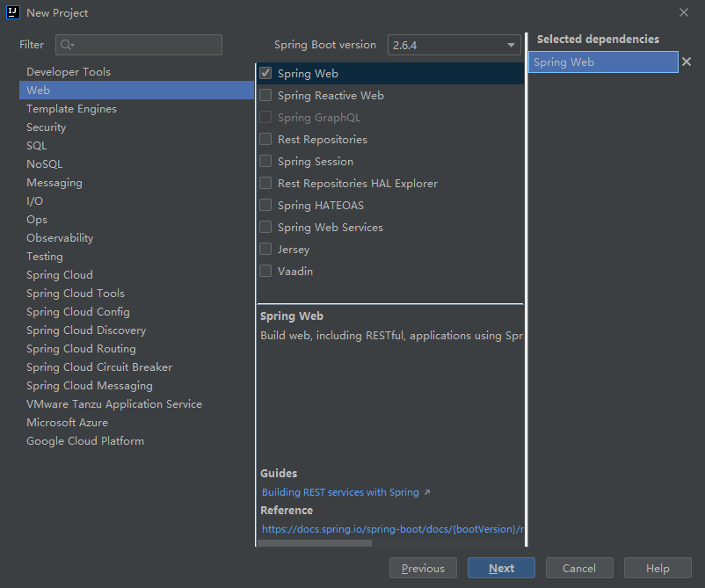Open the NoSQL category
The height and width of the screenshot is (588, 705).
tap(136, 164)
